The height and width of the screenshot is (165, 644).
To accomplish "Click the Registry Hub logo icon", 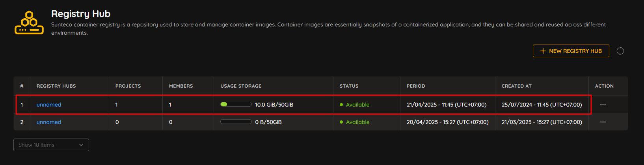I will click(x=29, y=23).
